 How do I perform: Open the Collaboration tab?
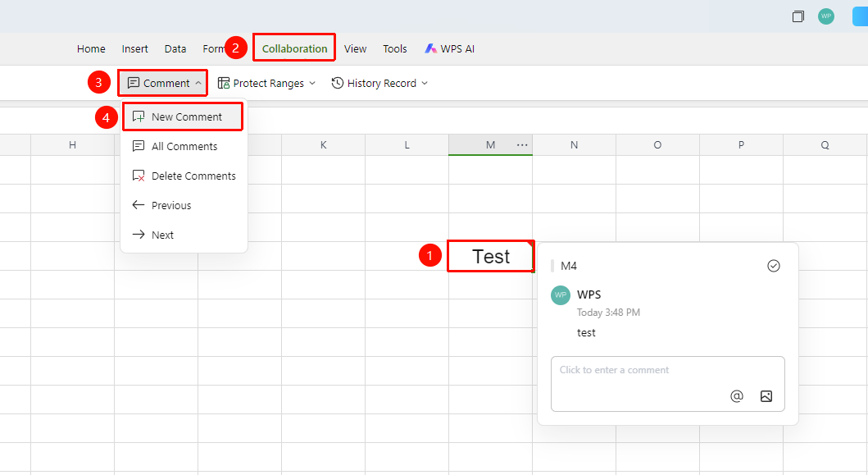[x=294, y=48]
